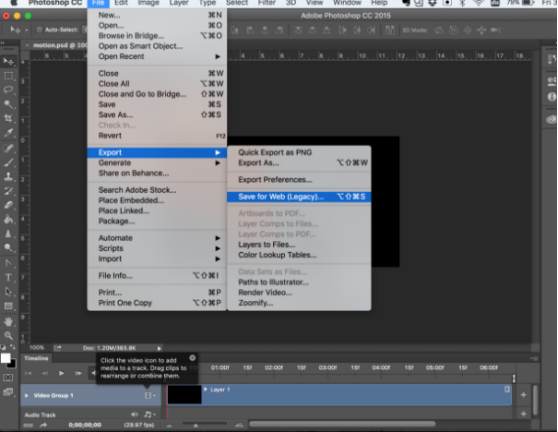Click the Render Video arrow icon in timeline footer
This screenshot has height=432, width=558.
(x=43, y=425)
